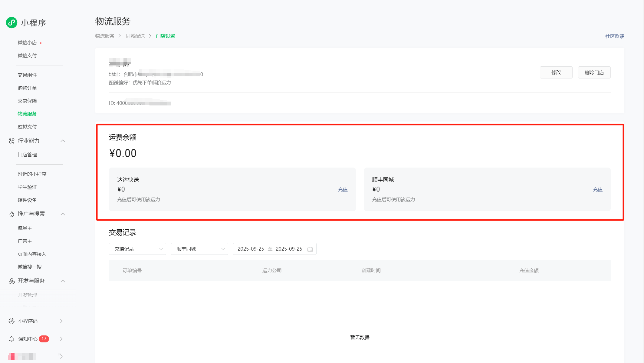The height and width of the screenshot is (363, 644).
Task: Click the 通知中心 bell icon
Action: point(11,339)
